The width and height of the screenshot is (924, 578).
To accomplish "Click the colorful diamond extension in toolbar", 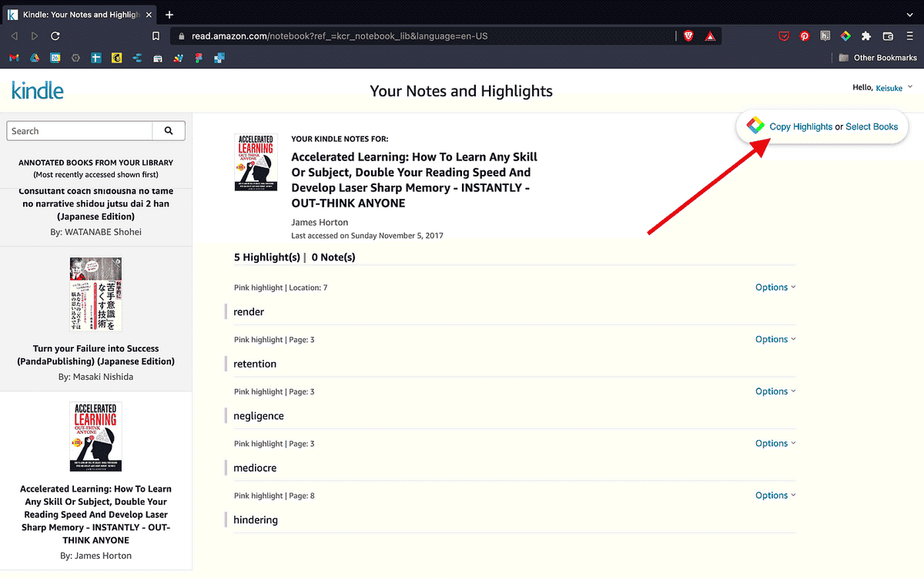I will click(x=845, y=36).
